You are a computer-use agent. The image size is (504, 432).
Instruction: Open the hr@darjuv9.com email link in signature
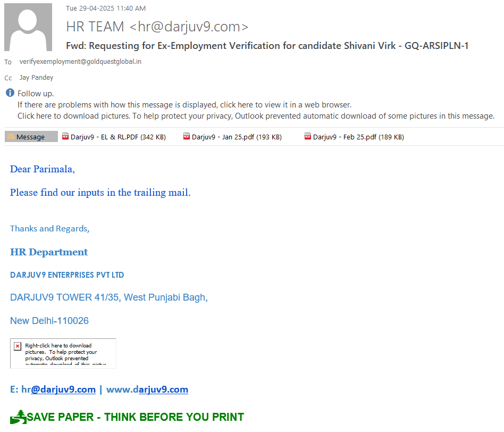pos(58,389)
